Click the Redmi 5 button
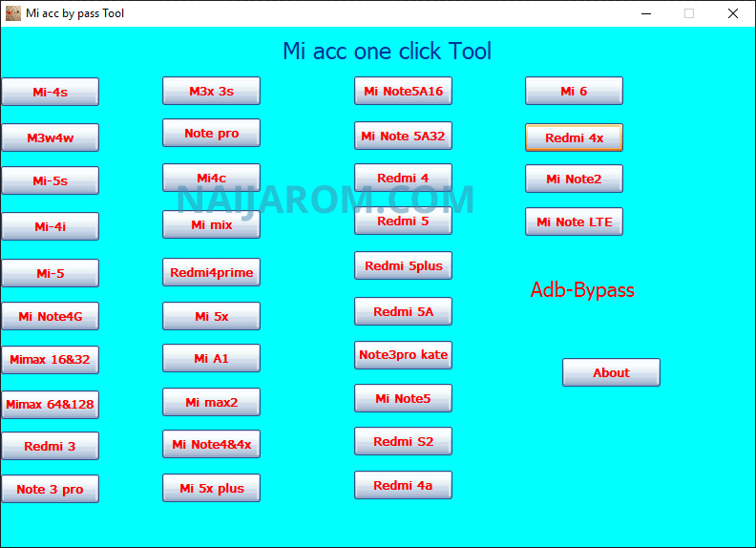Image resolution: width=756 pixels, height=548 pixels. point(403,221)
